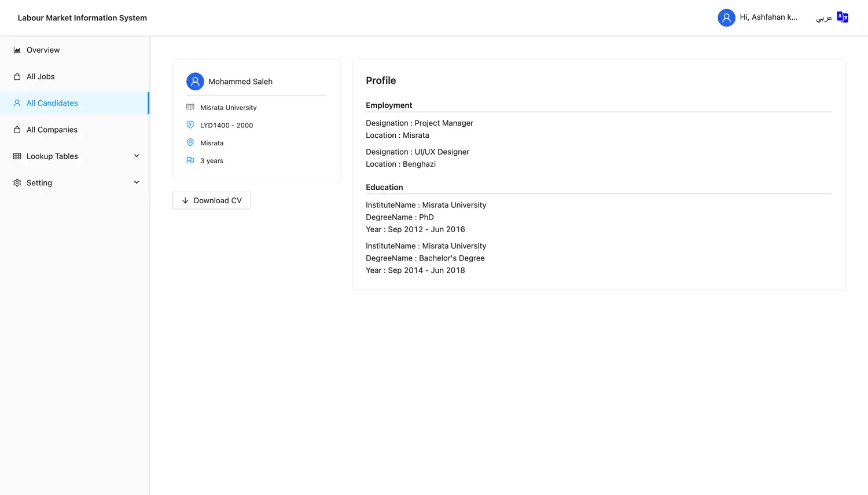
Task: Click the Lookup Tables grid icon
Action: point(17,156)
